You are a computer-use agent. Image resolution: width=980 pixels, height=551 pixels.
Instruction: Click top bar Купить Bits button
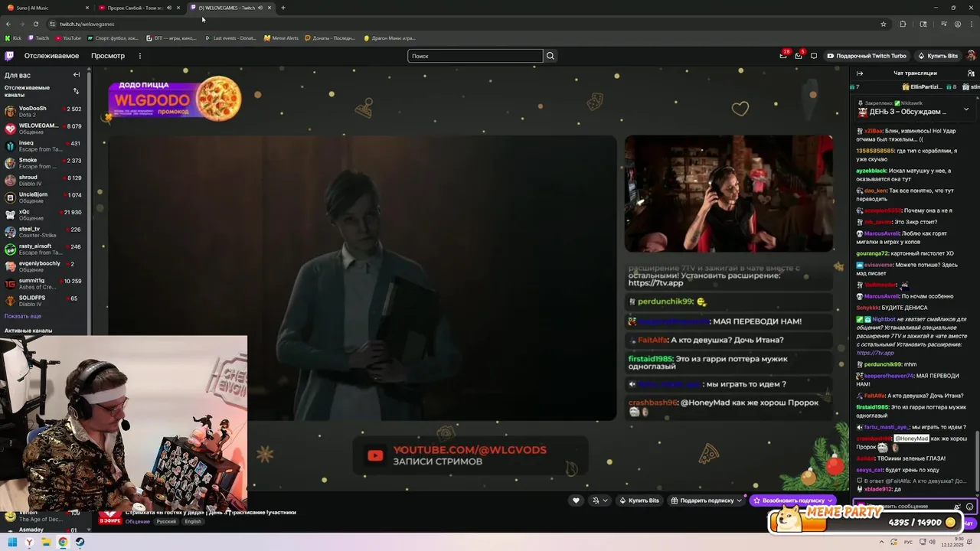tap(938, 56)
